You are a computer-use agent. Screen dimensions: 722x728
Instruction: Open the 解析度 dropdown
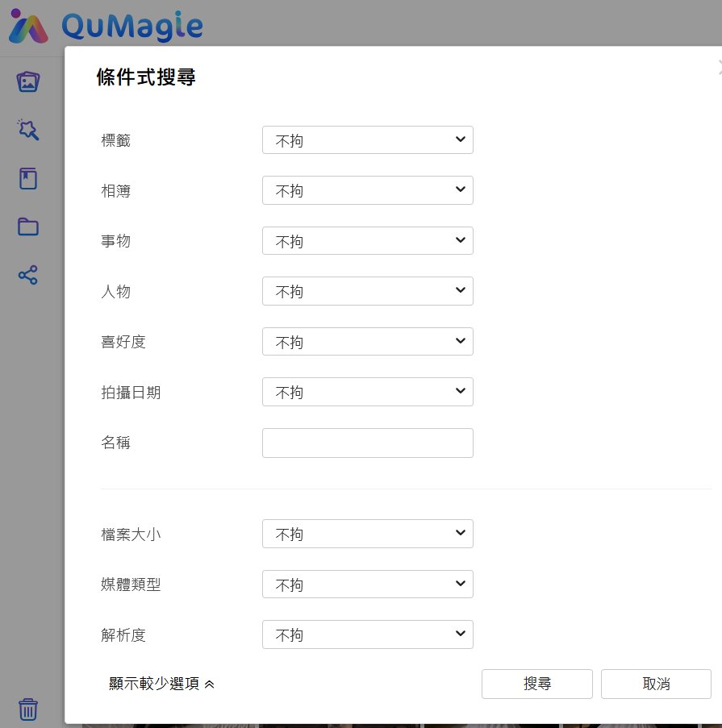[367, 634]
